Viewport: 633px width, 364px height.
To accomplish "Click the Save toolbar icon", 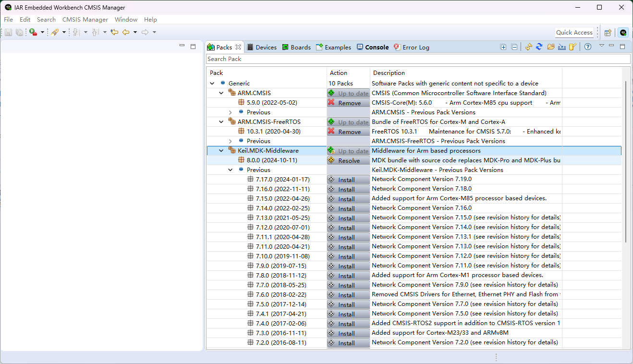I will (x=8, y=32).
